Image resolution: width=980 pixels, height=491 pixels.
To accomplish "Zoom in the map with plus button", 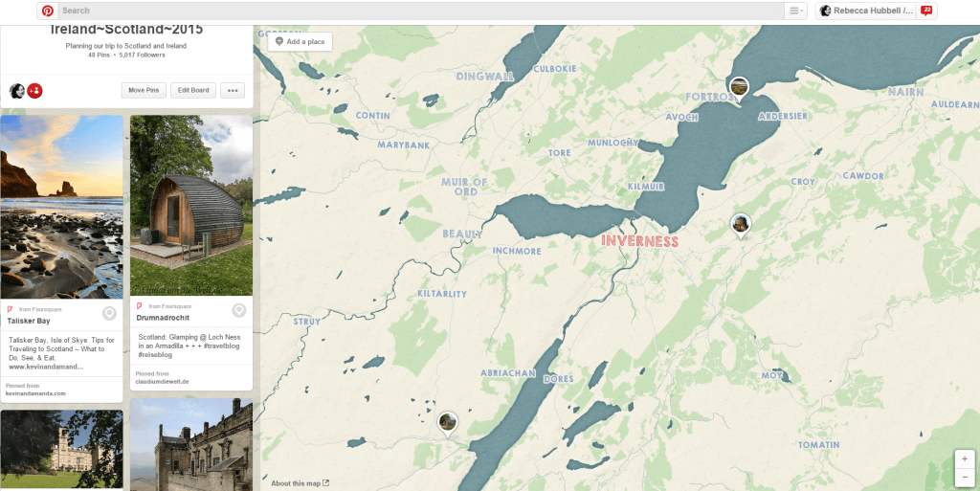I will coord(965,459).
